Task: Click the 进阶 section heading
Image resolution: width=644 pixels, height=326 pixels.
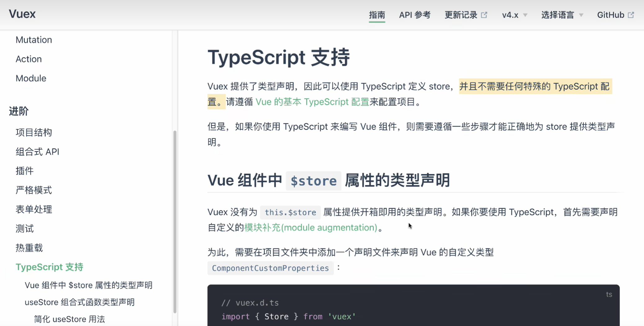Action: coord(19,111)
